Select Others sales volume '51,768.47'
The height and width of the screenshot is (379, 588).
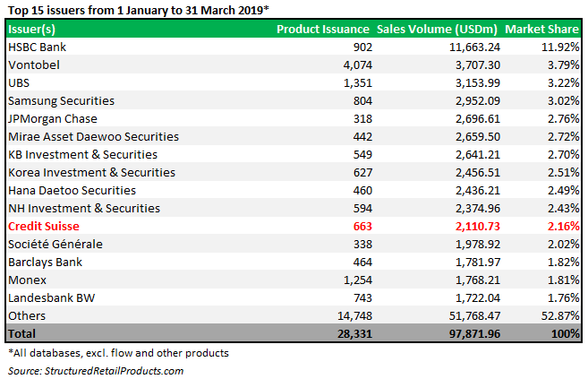point(474,316)
